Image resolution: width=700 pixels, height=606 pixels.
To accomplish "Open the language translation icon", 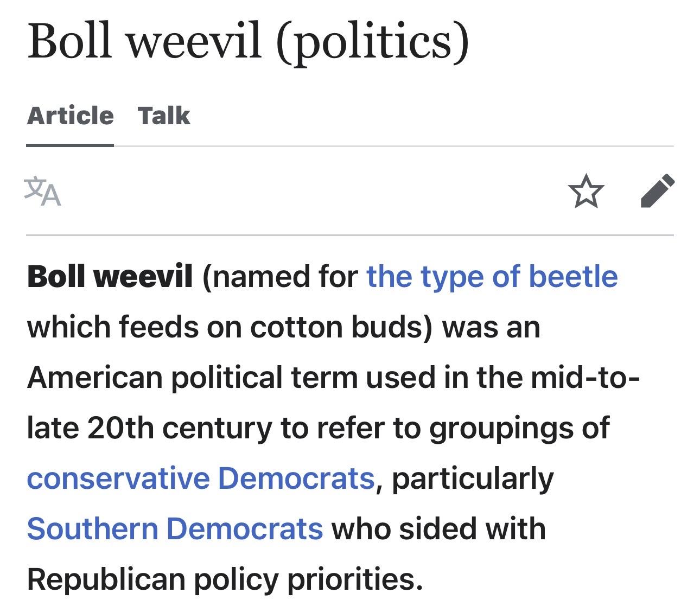I will tap(43, 191).
